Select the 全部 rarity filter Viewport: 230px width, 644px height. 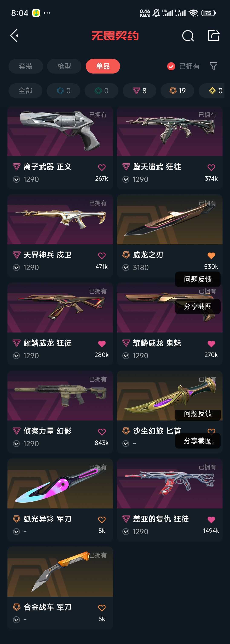point(25,91)
